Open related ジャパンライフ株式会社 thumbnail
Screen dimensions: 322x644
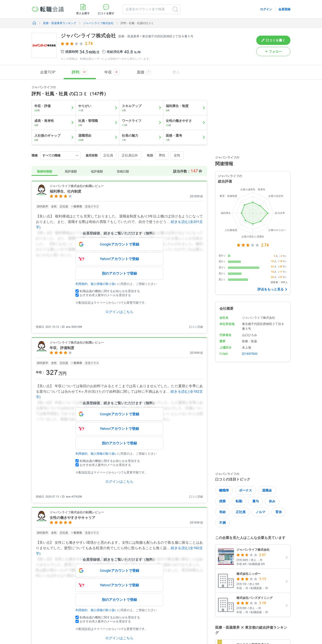pos(226,557)
